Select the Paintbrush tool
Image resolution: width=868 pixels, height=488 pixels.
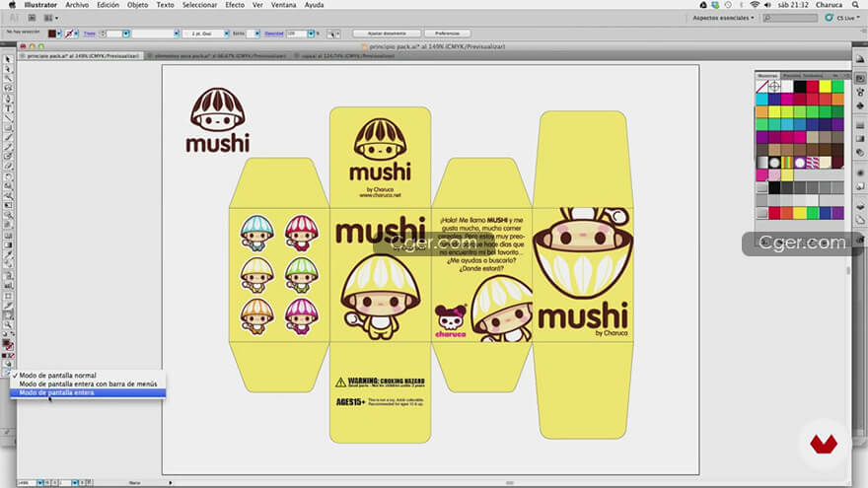8,137
